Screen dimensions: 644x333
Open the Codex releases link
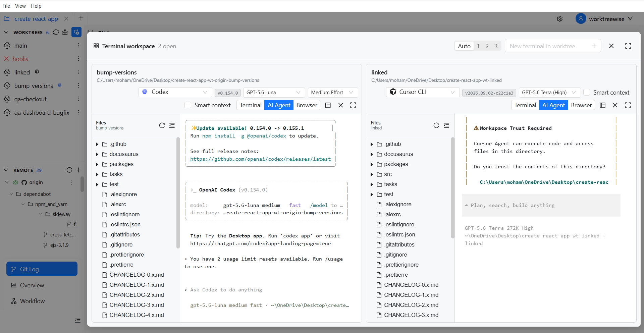[260, 159]
